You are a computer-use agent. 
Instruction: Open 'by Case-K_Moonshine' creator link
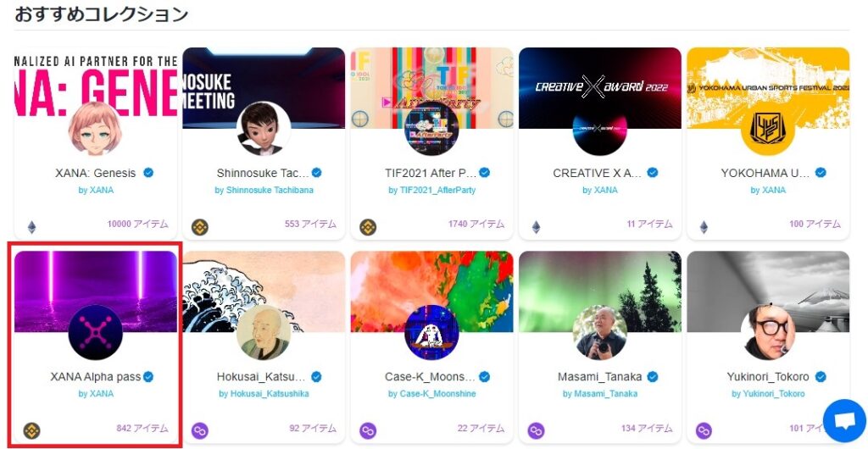point(431,394)
